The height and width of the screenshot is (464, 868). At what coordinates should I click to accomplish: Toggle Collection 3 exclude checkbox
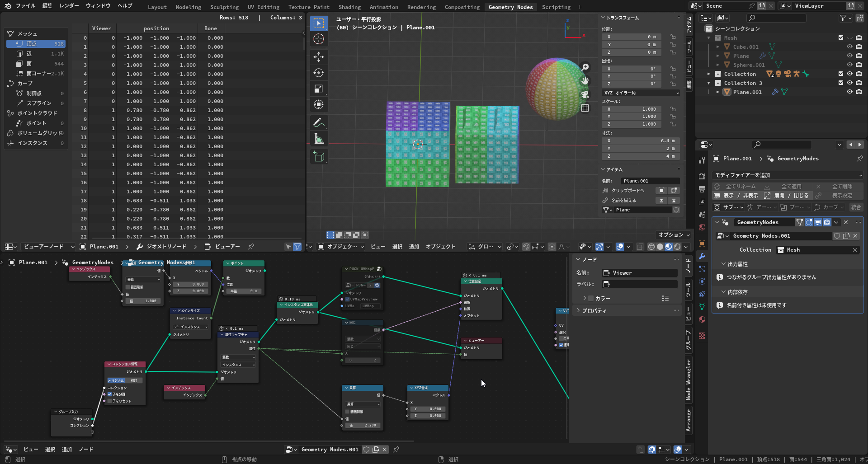pyautogui.click(x=841, y=83)
